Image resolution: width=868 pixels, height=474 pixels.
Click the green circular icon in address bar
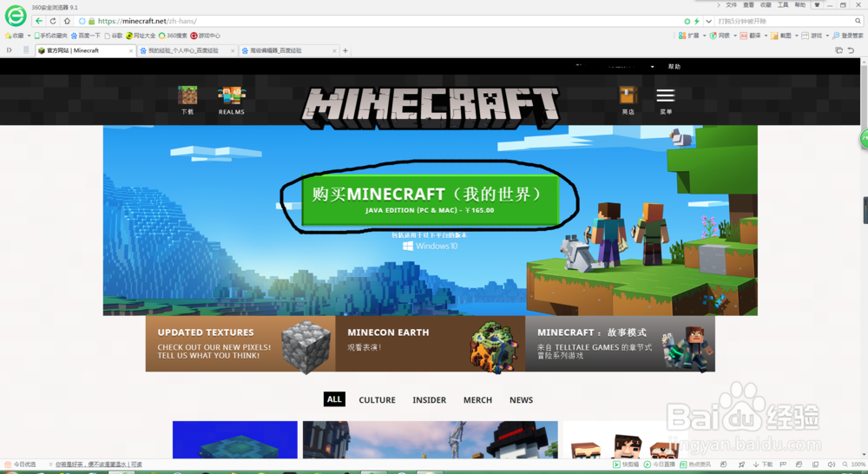[x=687, y=21]
